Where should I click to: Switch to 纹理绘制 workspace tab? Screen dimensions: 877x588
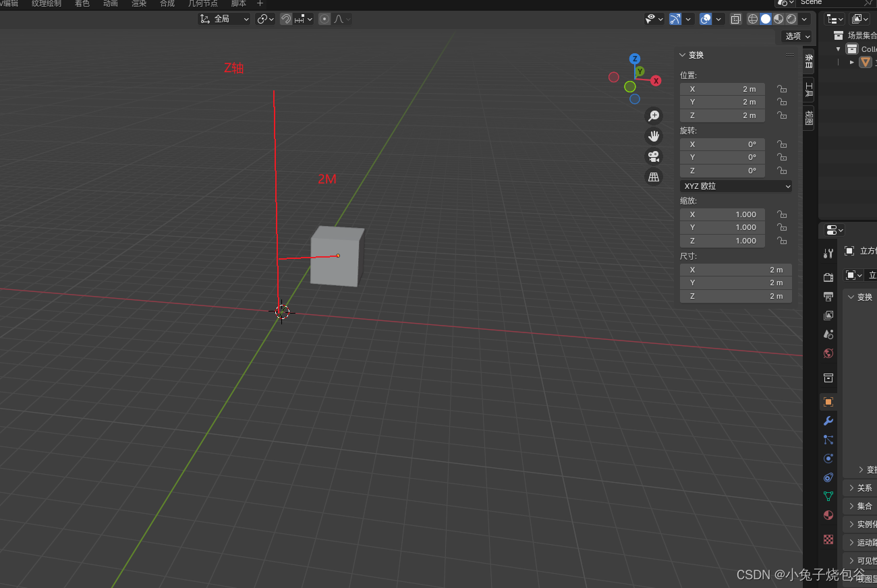coord(47,3)
